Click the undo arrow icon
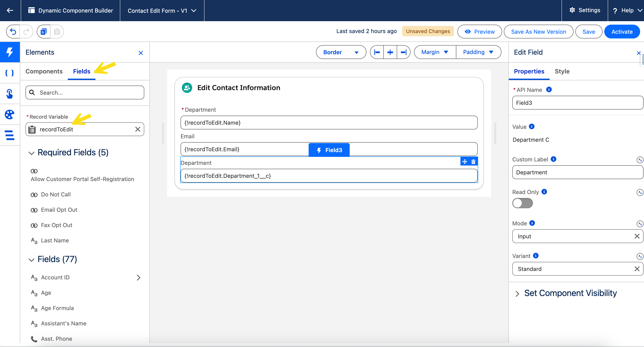 tap(13, 32)
